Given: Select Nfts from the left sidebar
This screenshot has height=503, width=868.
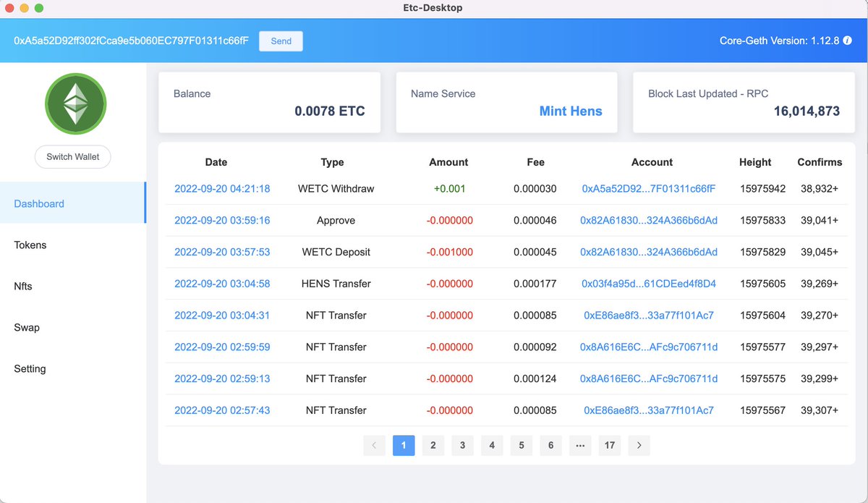Looking at the screenshot, I should (22, 286).
